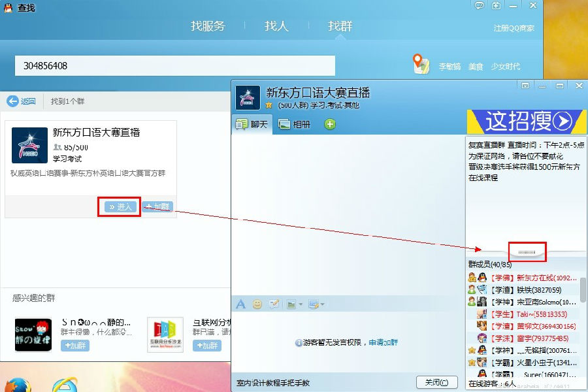Open the font formatting tool

click(x=240, y=304)
